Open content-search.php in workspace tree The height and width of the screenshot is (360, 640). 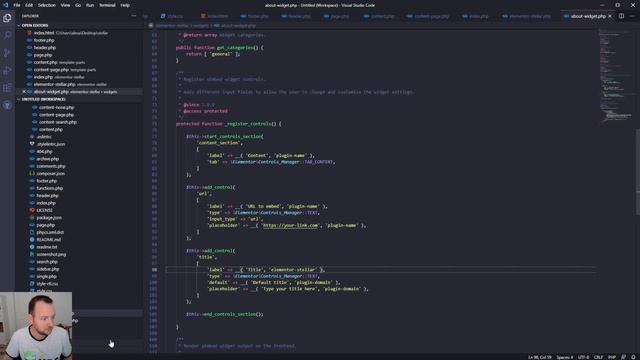click(x=58, y=122)
